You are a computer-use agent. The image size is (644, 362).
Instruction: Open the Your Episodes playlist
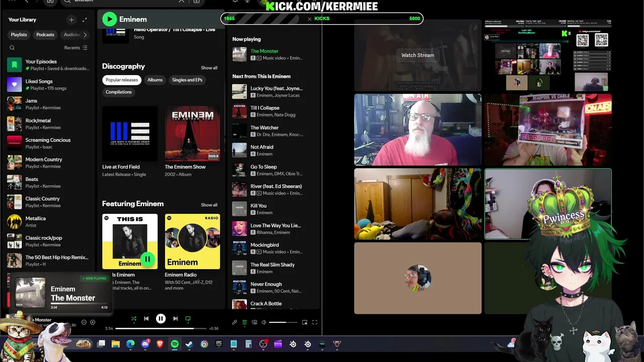coord(49,65)
